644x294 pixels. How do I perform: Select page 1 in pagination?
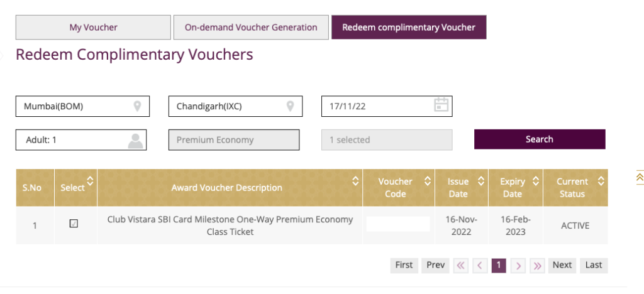tap(499, 265)
